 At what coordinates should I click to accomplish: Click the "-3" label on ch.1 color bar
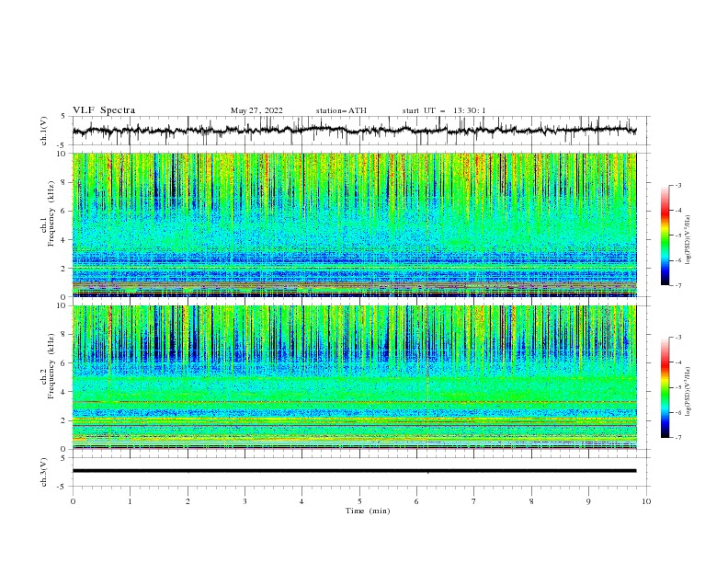678,185
